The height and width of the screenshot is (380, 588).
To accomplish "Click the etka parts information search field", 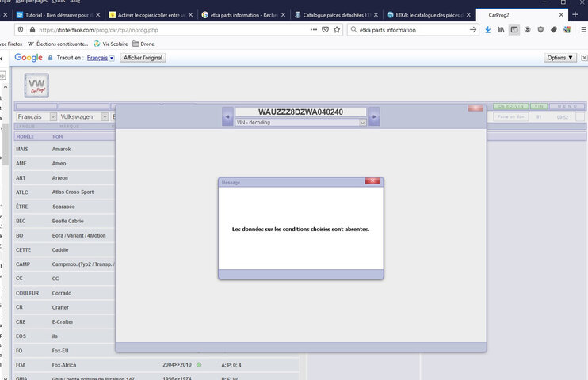I will point(413,30).
